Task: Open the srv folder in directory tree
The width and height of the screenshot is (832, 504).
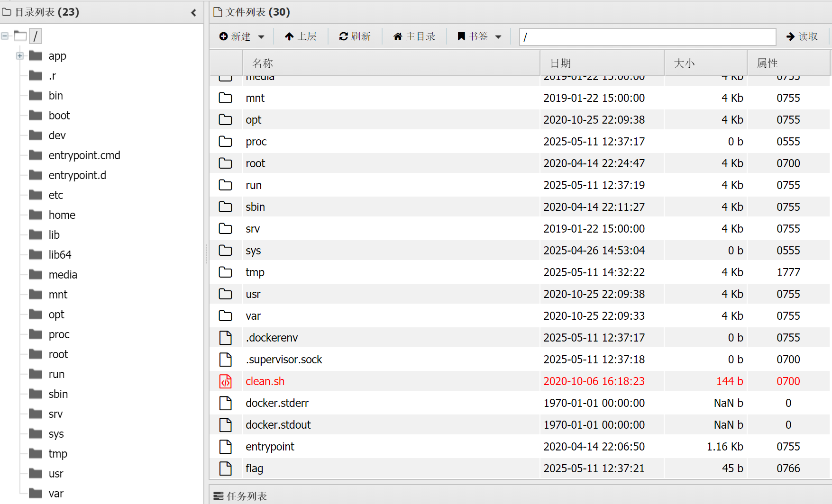Action: tap(55, 414)
